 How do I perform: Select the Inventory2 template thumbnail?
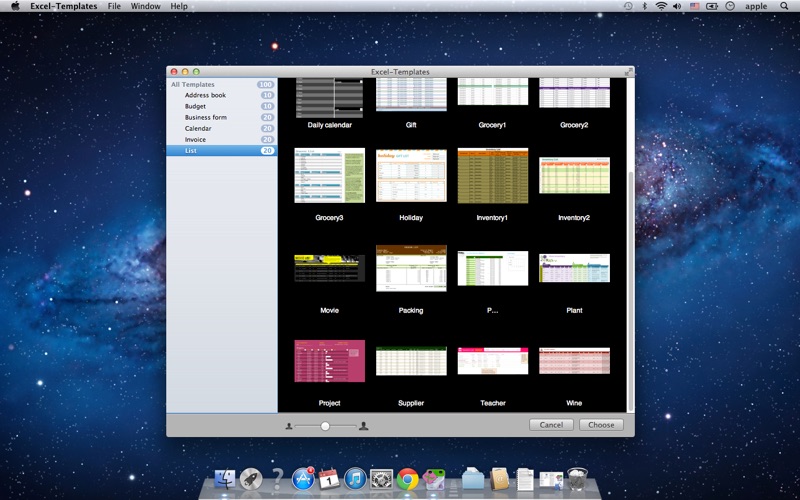574,176
